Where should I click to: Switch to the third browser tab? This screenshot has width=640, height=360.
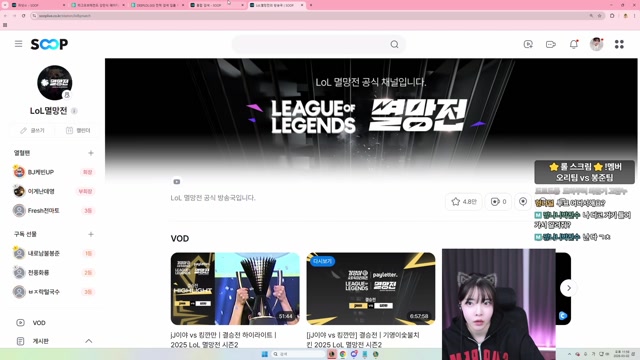pos(157,5)
